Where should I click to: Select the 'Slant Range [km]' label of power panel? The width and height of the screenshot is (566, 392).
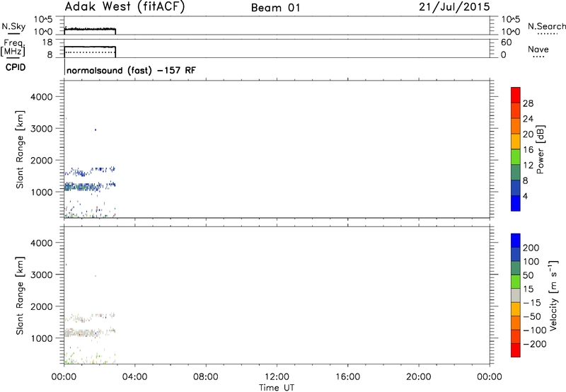pyautogui.click(x=21, y=149)
